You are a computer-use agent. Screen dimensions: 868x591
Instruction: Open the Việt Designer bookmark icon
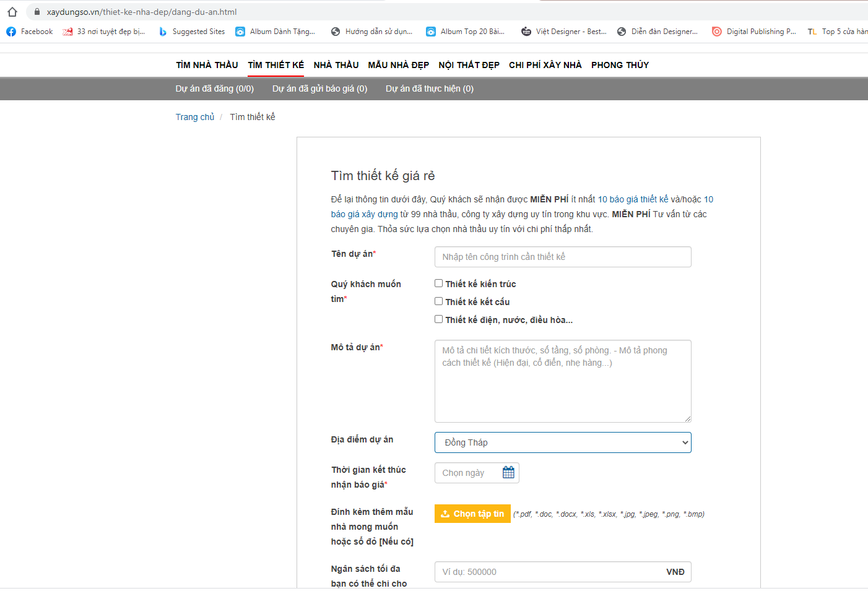526,32
